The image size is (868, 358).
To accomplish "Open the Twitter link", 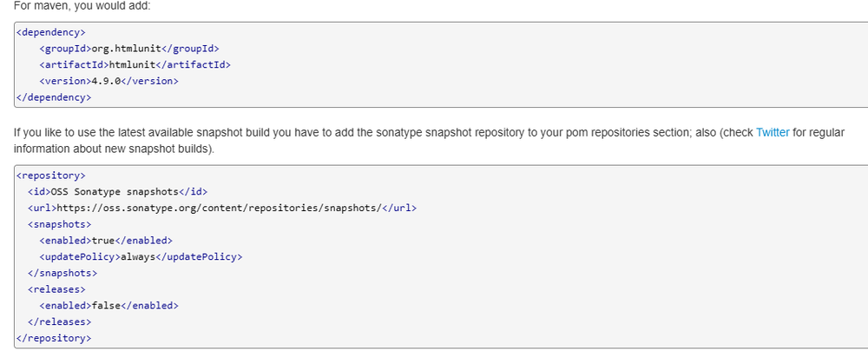I will coord(773,133).
